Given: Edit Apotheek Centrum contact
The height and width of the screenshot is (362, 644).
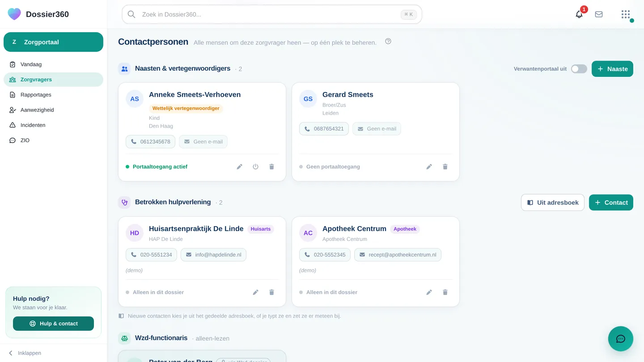Looking at the screenshot, I should [x=429, y=292].
